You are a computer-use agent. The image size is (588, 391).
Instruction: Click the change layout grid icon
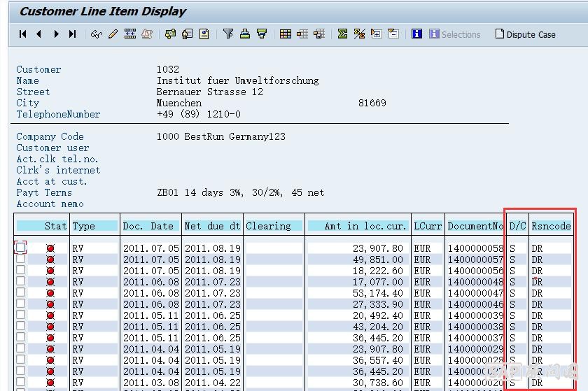click(286, 34)
